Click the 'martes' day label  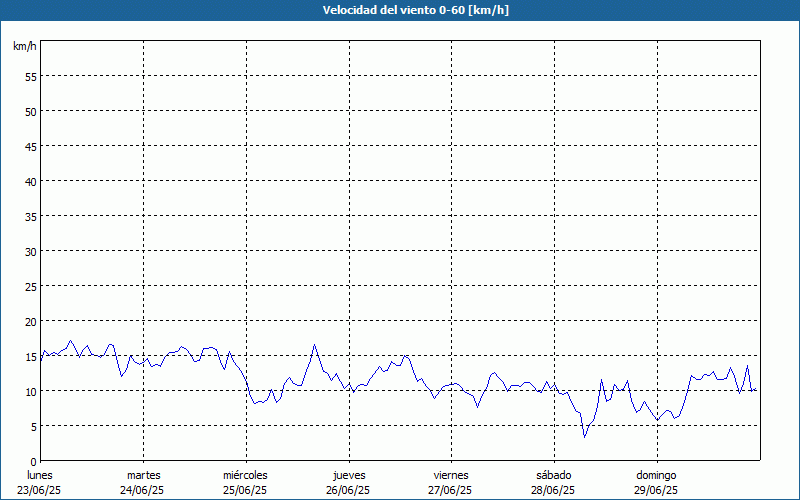tap(143, 475)
